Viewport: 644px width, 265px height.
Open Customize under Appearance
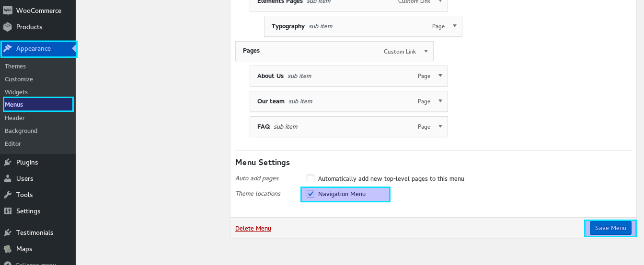click(x=19, y=79)
